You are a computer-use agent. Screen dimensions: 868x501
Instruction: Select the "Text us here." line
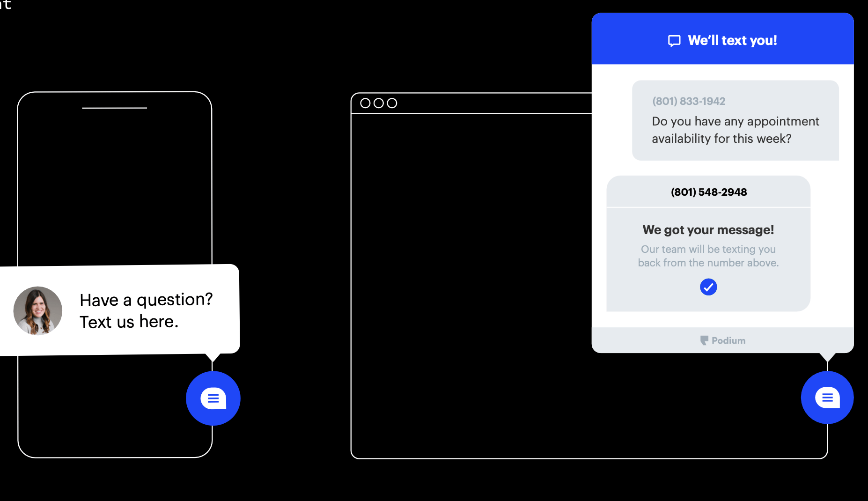pyautogui.click(x=129, y=322)
